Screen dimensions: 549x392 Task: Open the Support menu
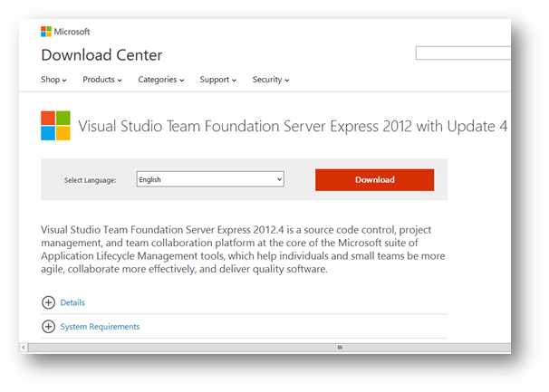tap(218, 80)
